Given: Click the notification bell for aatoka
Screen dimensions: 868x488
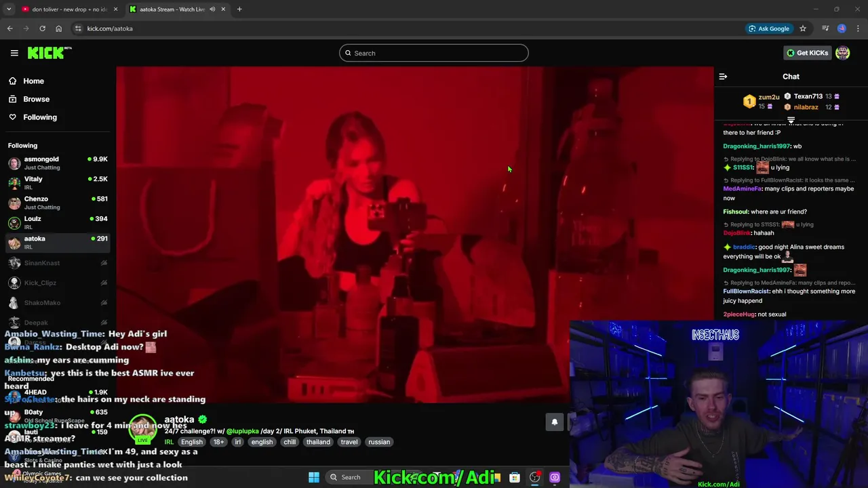Looking at the screenshot, I should click(555, 422).
